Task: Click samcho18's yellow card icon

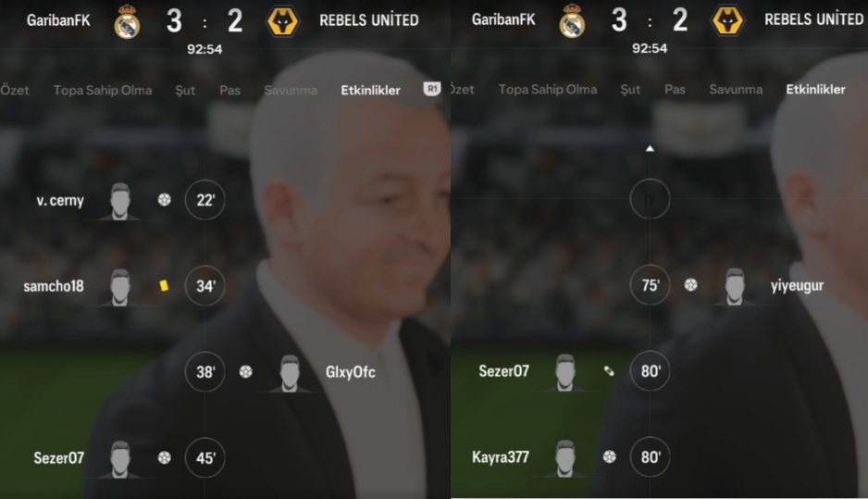Action: pyautogui.click(x=164, y=285)
